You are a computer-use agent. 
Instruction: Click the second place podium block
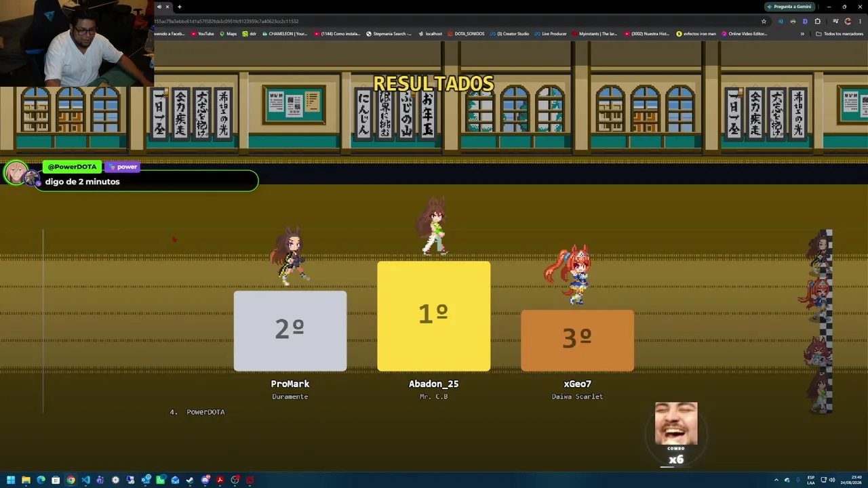(290, 331)
